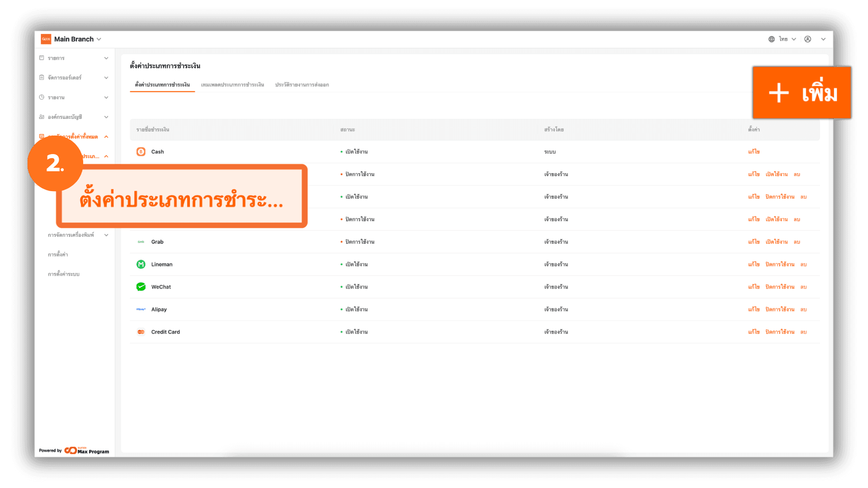Open the user account profile icon
Viewport: 868px width, 488px height.
point(807,39)
